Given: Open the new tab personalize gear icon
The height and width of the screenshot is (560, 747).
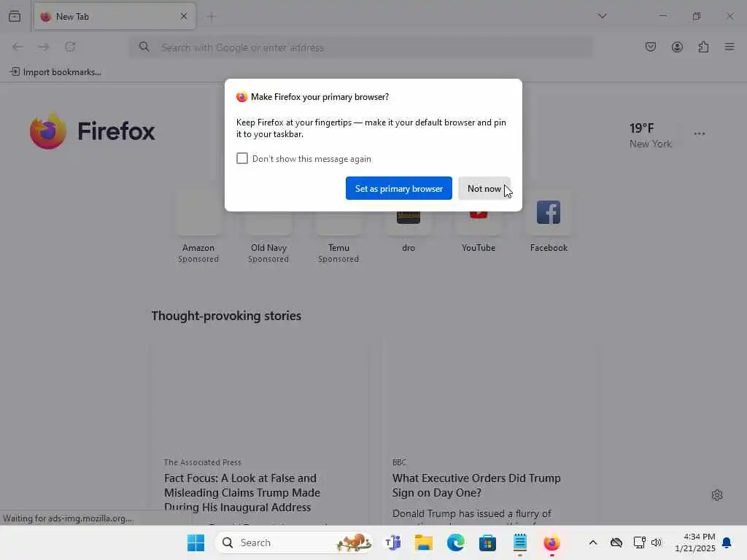Looking at the screenshot, I should click(x=717, y=495).
